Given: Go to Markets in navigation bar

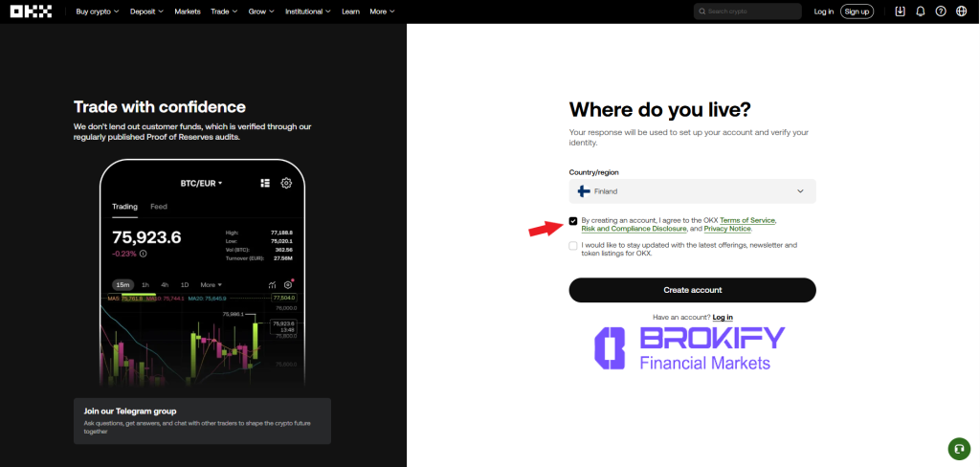Looking at the screenshot, I should (188, 11).
